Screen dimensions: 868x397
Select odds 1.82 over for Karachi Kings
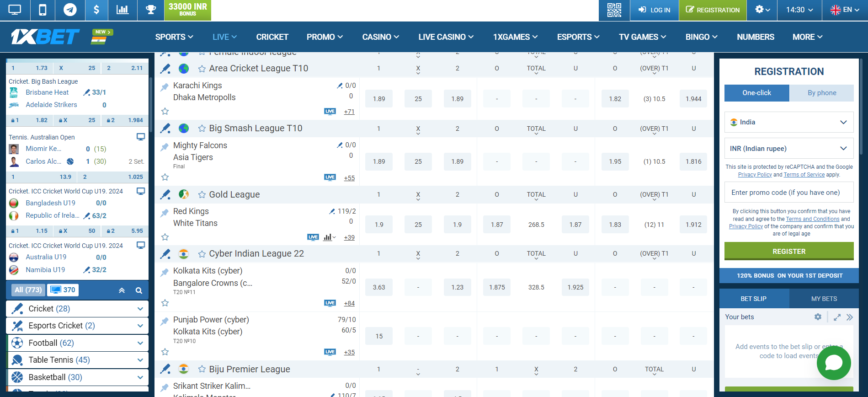coord(615,99)
